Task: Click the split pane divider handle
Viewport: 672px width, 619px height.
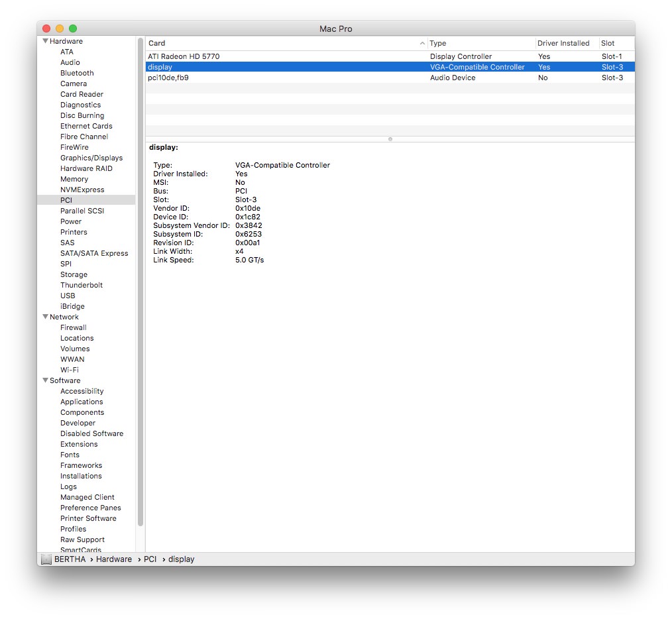Action: (x=390, y=139)
